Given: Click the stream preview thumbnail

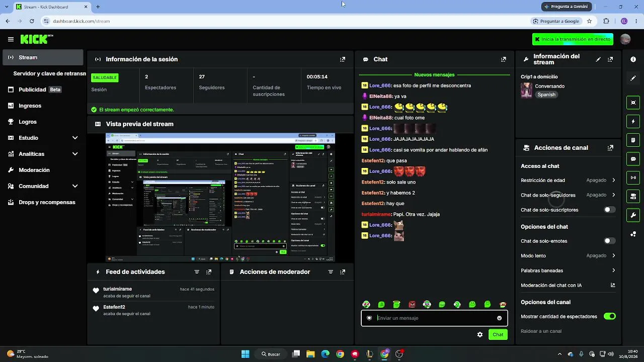Looking at the screenshot, I should pos(220,198).
